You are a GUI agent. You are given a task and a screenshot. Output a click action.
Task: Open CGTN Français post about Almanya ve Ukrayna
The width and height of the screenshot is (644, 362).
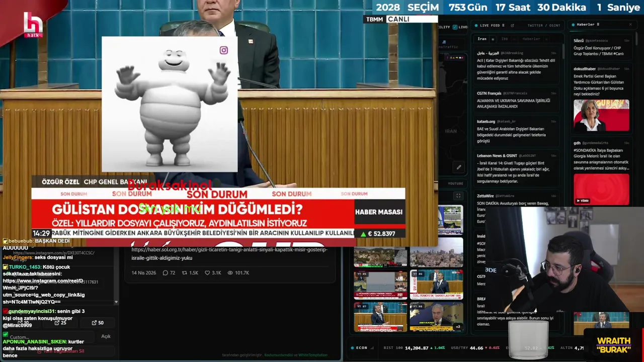[517, 100]
